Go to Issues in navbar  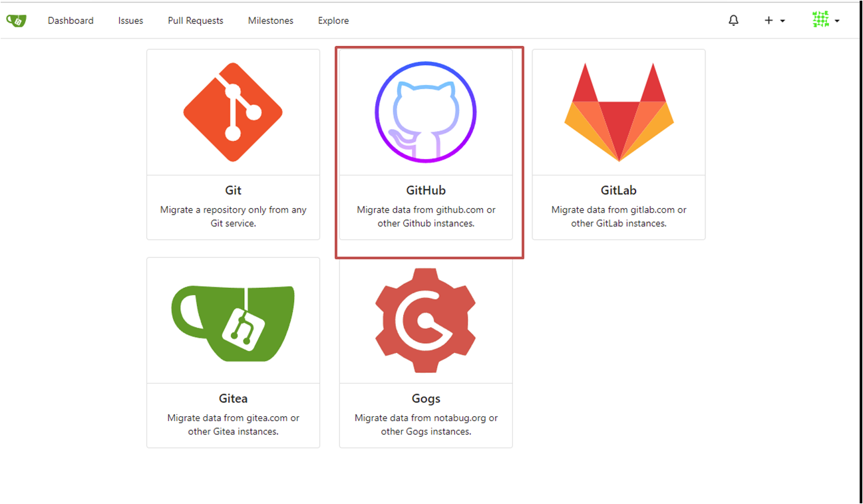click(130, 21)
